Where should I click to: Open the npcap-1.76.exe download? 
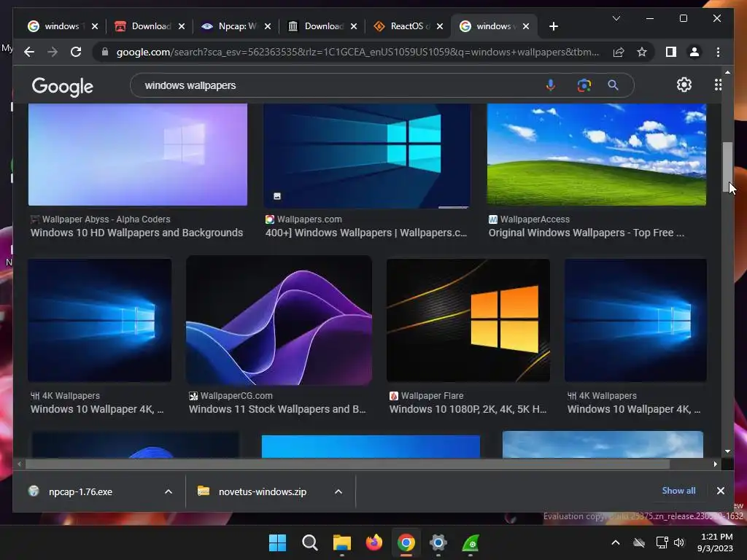pos(80,491)
